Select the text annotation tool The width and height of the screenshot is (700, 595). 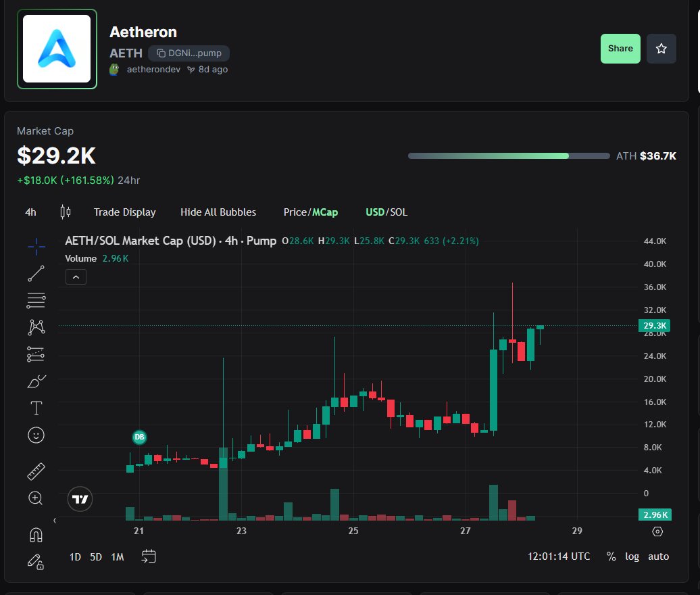36,408
